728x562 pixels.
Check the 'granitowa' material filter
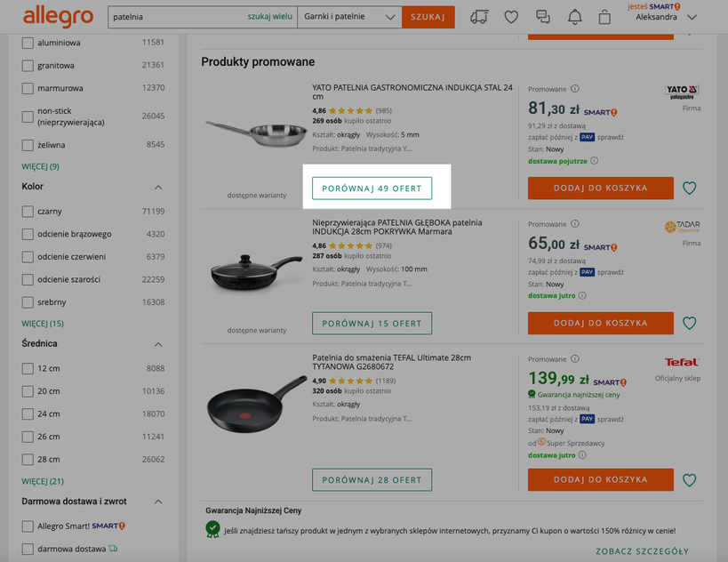pos(28,66)
